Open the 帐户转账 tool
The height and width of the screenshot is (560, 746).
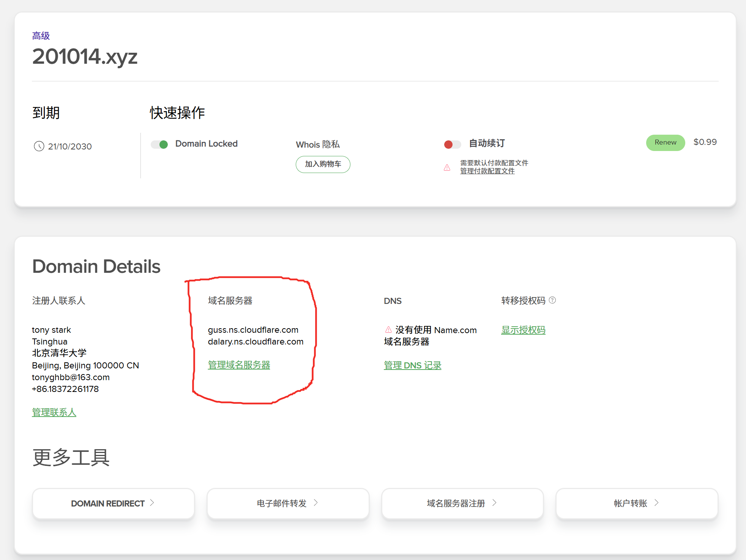click(637, 503)
